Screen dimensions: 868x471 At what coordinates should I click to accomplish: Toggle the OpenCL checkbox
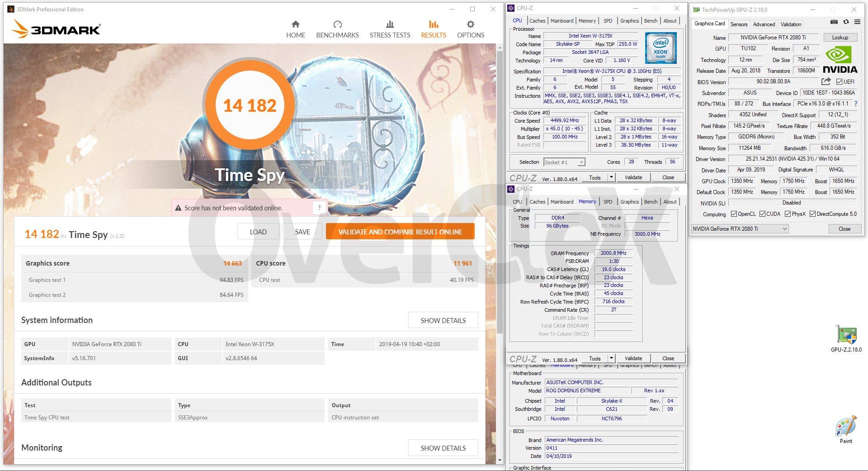coord(734,214)
